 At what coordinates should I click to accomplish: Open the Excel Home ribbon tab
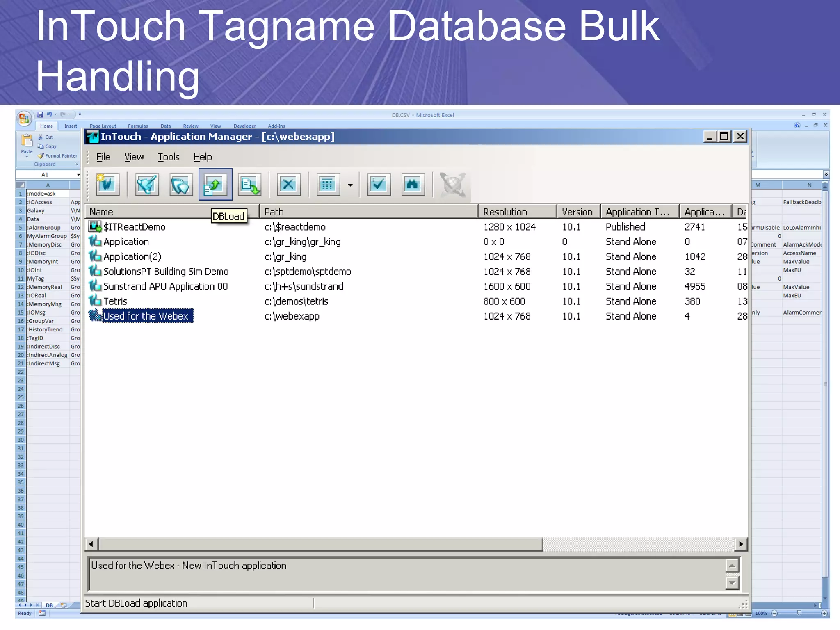(46, 126)
